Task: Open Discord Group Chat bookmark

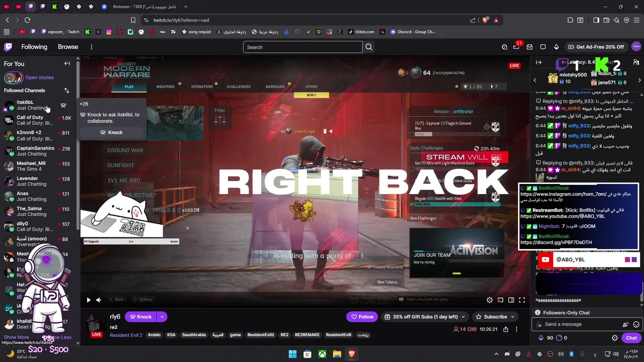Action: click(x=413, y=32)
